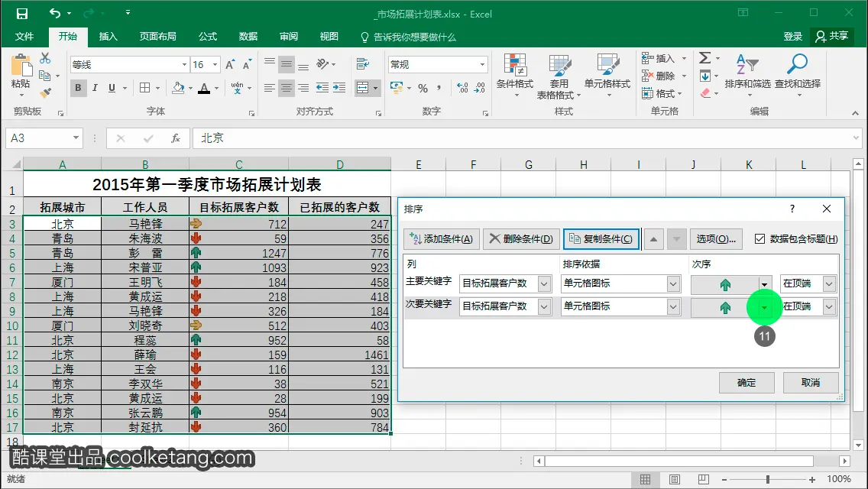Change text orientation icon
868x489 pixels.
[x=322, y=64]
